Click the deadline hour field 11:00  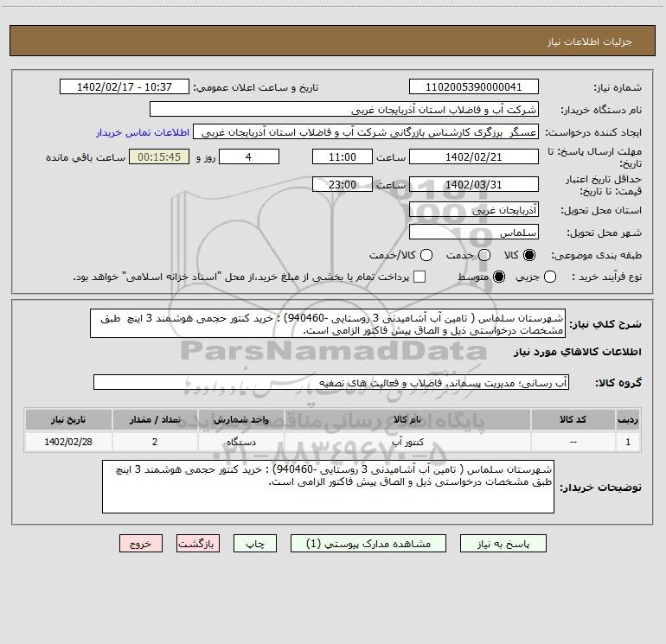pyautogui.click(x=343, y=156)
